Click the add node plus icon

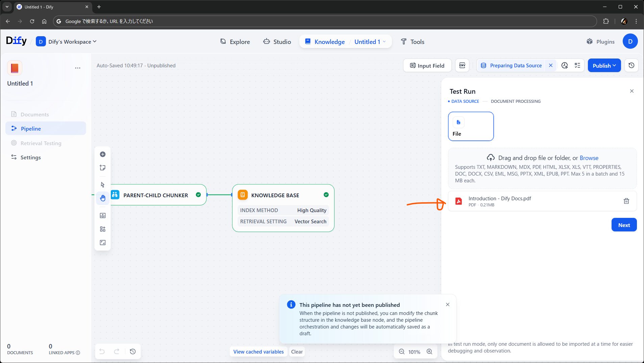(x=103, y=154)
